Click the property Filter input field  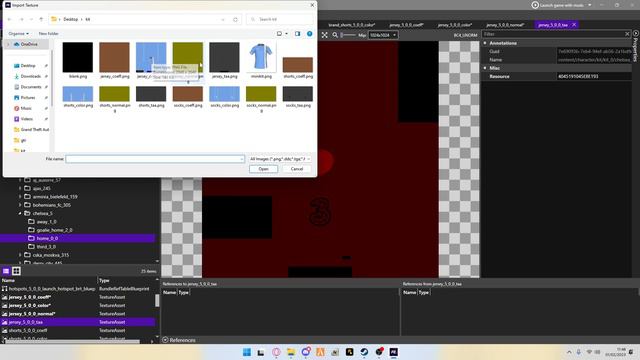[553, 34]
